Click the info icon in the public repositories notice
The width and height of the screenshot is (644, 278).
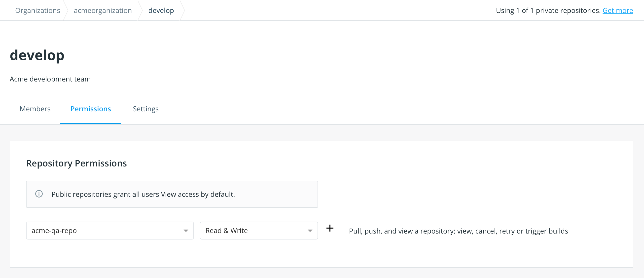pyautogui.click(x=39, y=194)
